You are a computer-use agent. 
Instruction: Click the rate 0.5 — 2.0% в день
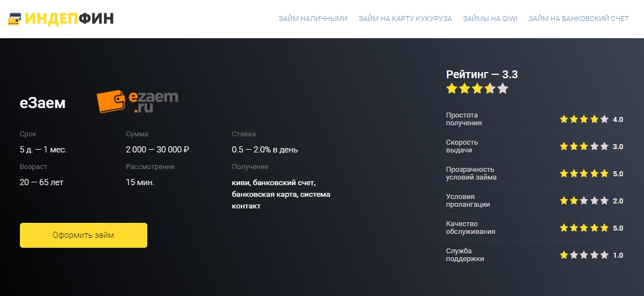[x=265, y=150]
